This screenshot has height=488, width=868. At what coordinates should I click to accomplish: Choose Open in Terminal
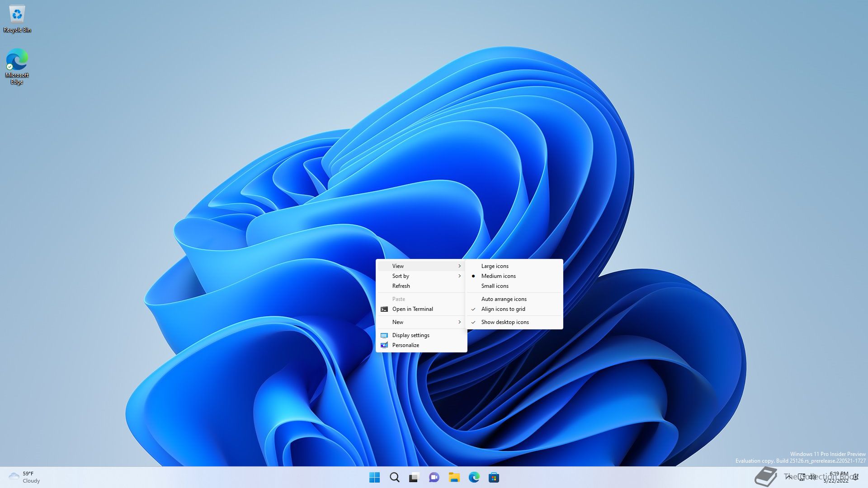[x=421, y=309]
